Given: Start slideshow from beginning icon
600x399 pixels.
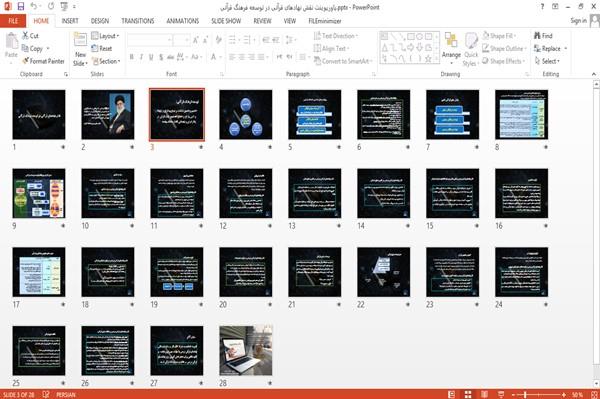Looking at the screenshot, I should (64, 6).
